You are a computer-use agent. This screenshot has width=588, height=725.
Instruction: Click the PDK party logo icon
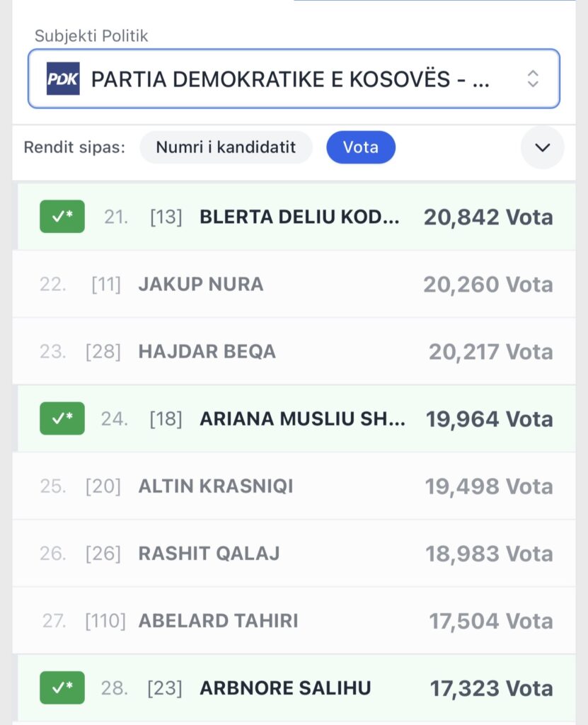point(63,79)
